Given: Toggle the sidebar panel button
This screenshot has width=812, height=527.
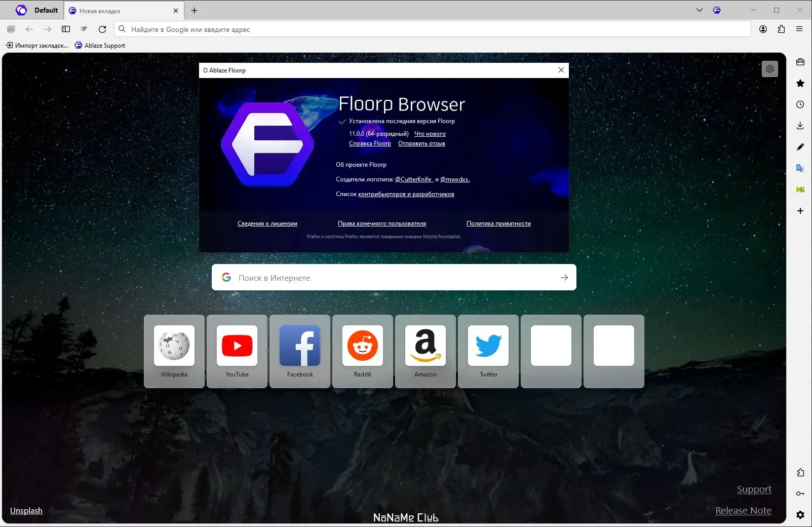Looking at the screenshot, I should (66, 29).
